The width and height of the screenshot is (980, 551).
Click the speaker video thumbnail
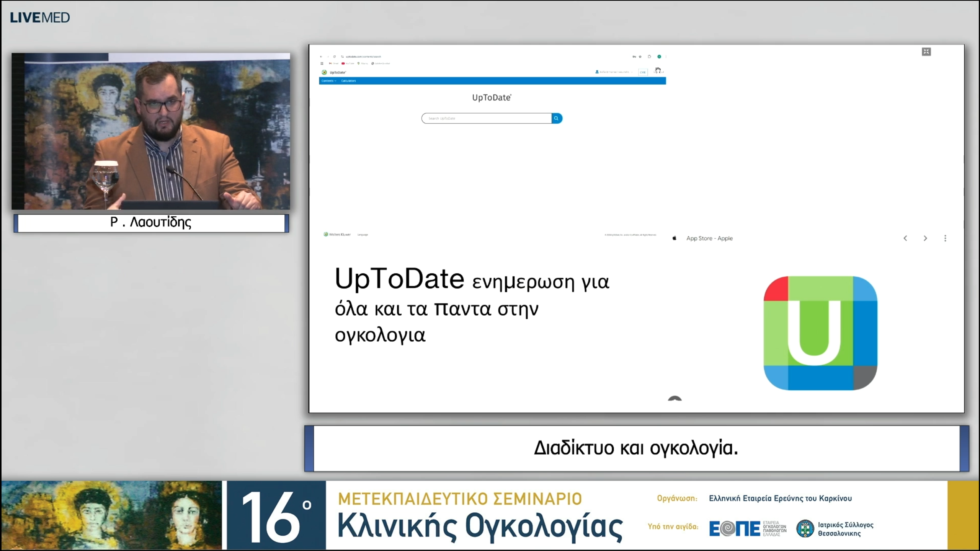[151, 131]
